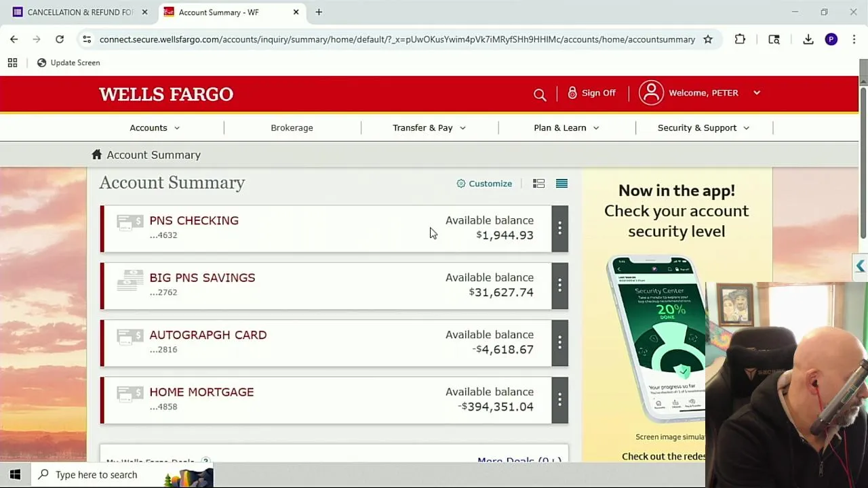The image size is (868, 488).
Task: Switch to compact list view icon
Action: [561, 184]
